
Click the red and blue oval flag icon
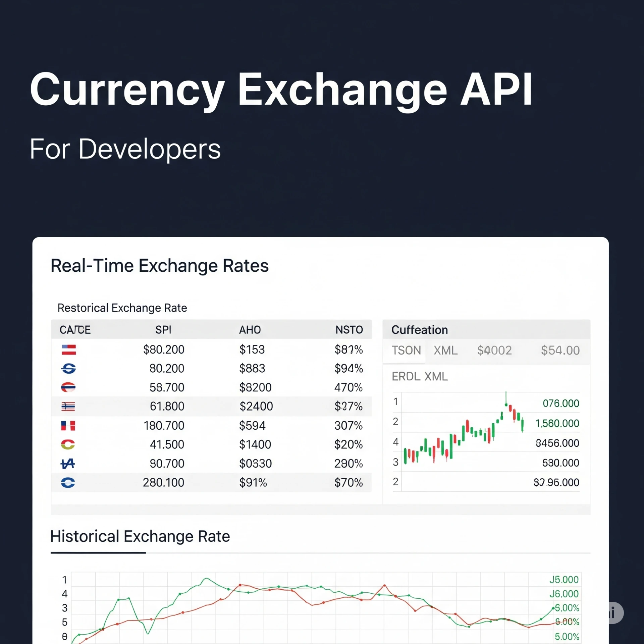point(68,387)
